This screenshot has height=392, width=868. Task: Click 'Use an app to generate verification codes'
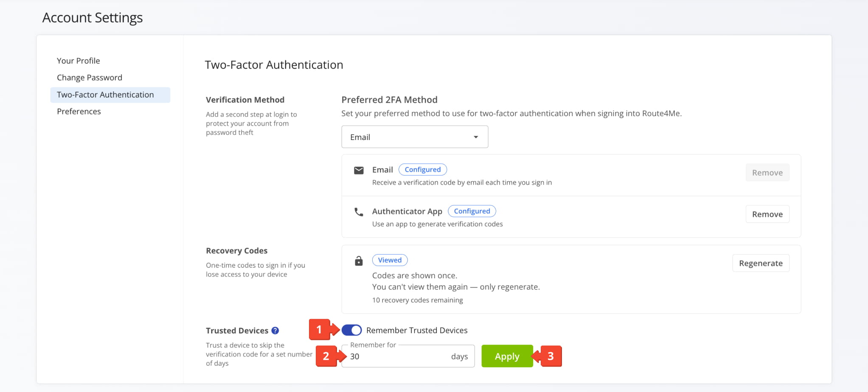click(437, 224)
